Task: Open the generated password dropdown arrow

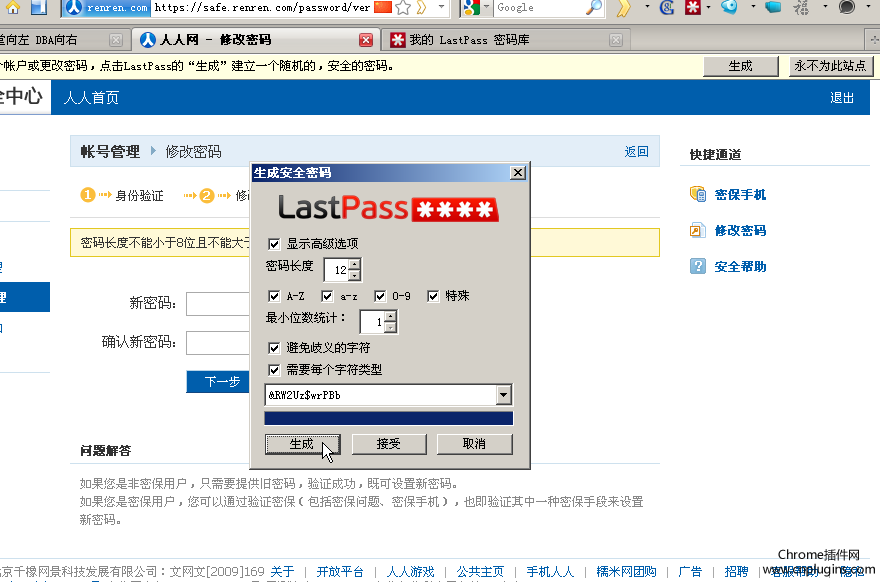Action: click(503, 395)
